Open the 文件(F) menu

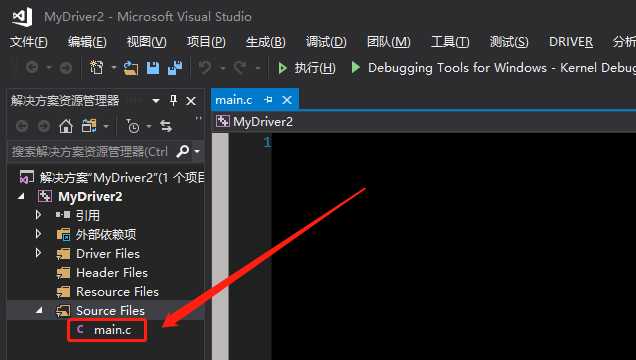(28, 42)
